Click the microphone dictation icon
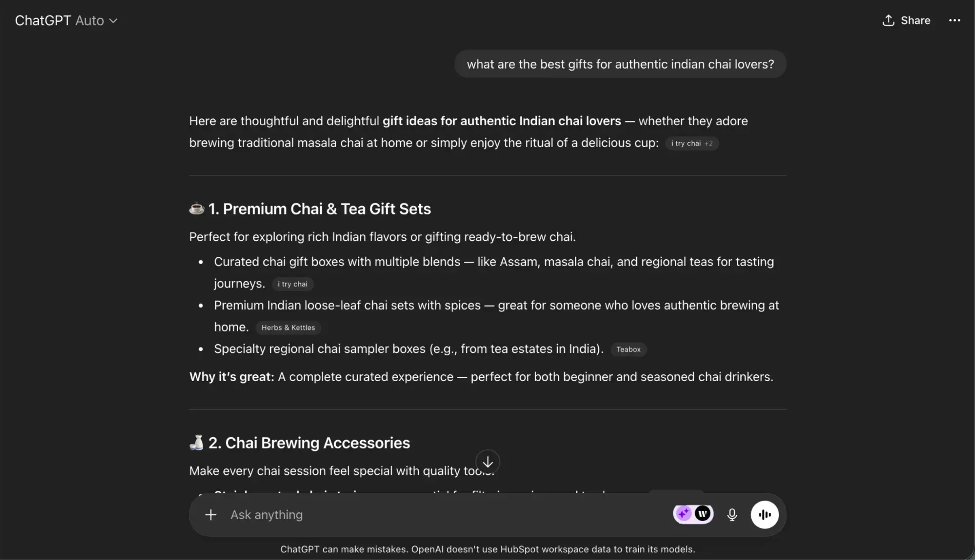 click(x=732, y=514)
